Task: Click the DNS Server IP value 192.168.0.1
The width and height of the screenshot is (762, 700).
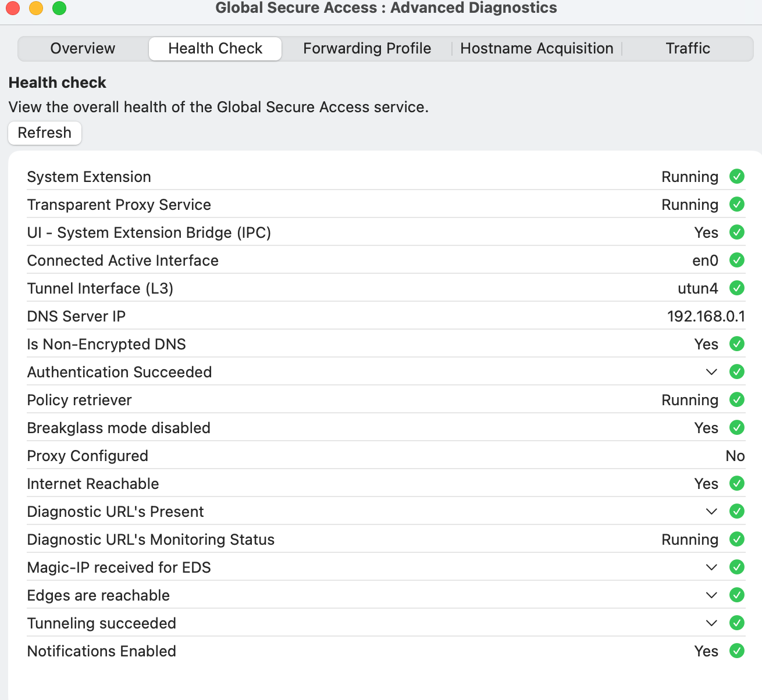Action: [x=706, y=316]
